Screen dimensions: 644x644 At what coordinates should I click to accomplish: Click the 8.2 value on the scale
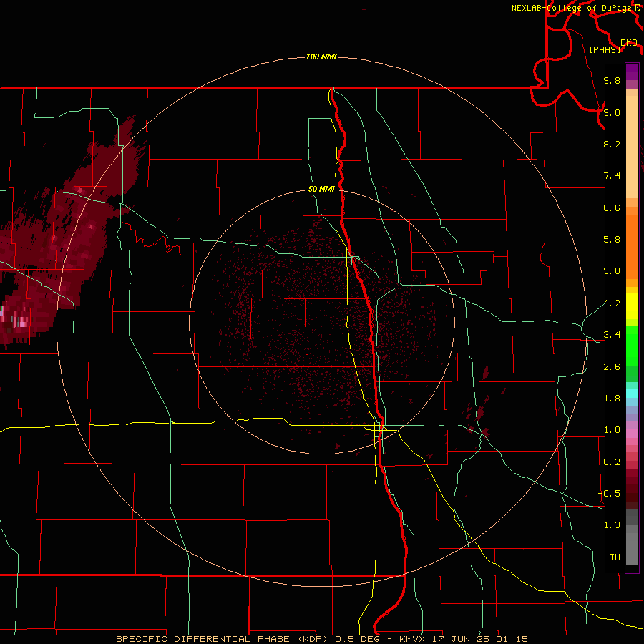[612, 144]
